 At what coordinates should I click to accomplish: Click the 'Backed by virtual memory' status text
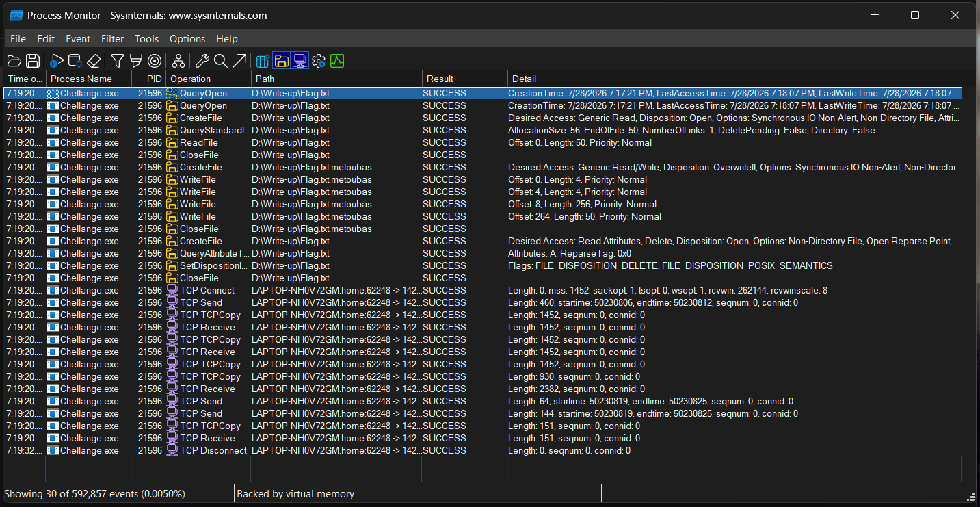click(295, 493)
